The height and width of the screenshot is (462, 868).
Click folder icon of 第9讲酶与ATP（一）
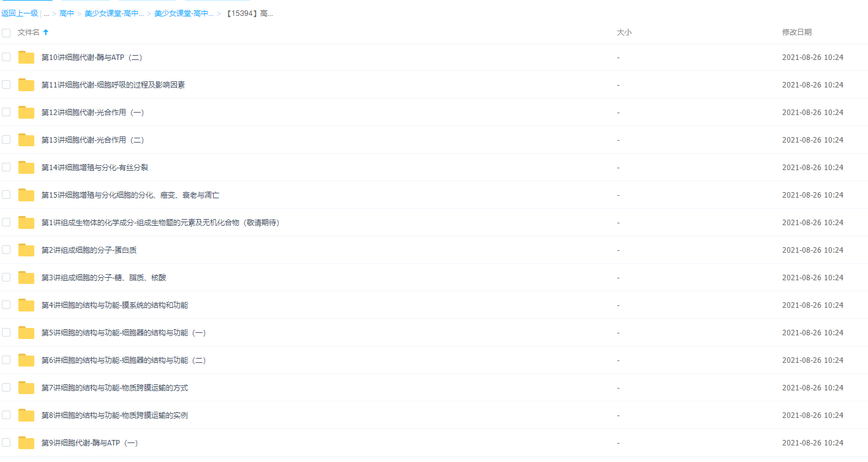click(x=26, y=443)
